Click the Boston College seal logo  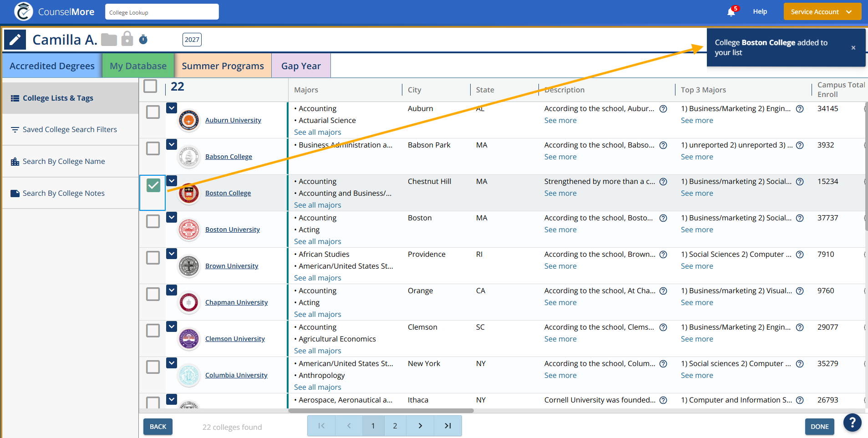click(188, 194)
